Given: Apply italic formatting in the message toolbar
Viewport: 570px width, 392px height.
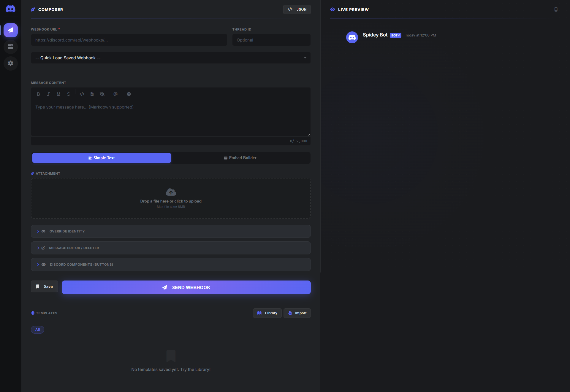Looking at the screenshot, I should point(48,94).
